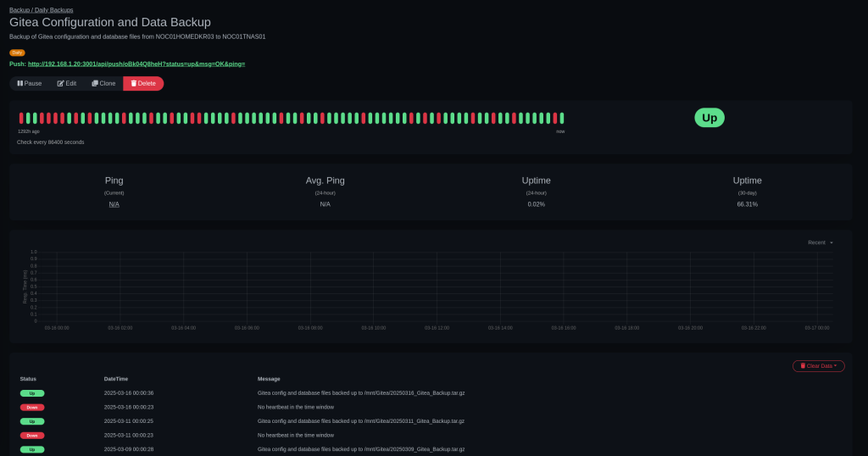Click the underlined N/A current ping value
The height and width of the screenshot is (456, 868).
click(114, 204)
